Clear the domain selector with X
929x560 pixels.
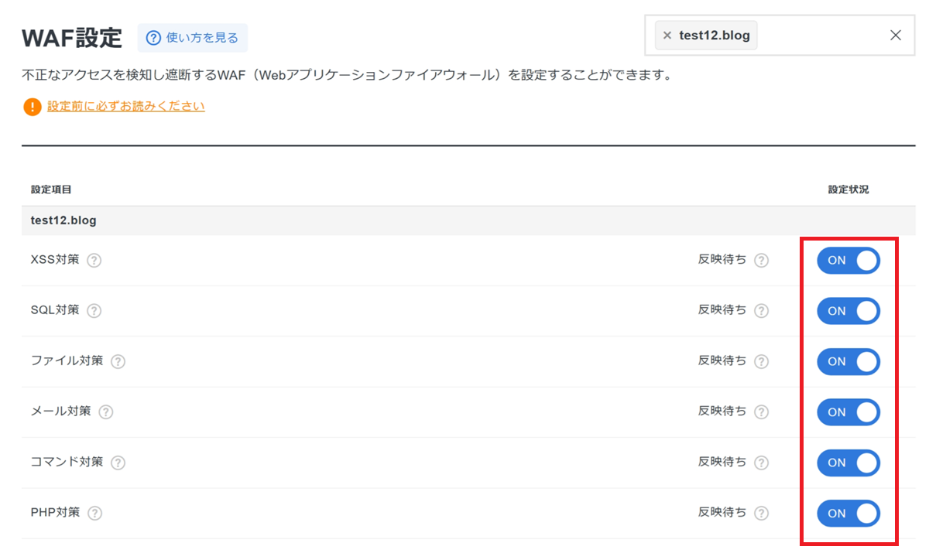895,36
